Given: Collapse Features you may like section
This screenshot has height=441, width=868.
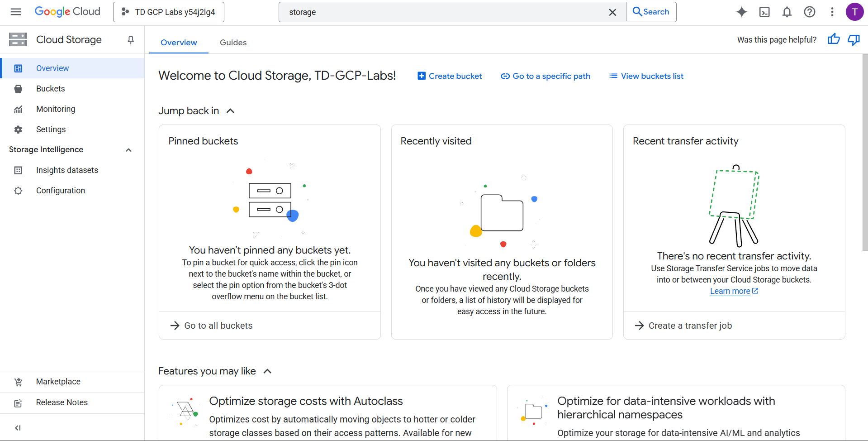Looking at the screenshot, I should pyautogui.click(x=267, y=371).
